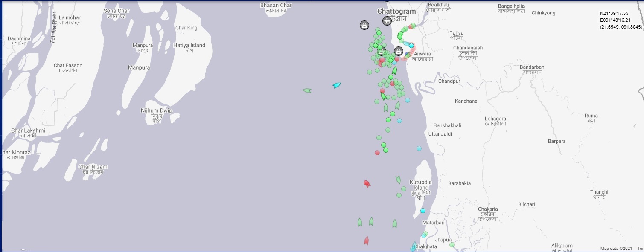Click the latitude longitude coordinates readout
This screenshot has width=644, height=252.
point(621,20)
